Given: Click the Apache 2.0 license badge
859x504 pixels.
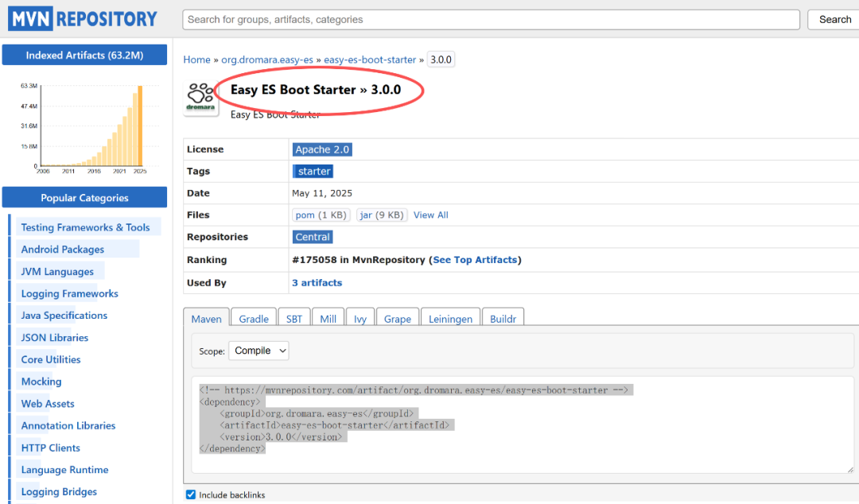Looking at the screenshot, I should coord(322,149).
